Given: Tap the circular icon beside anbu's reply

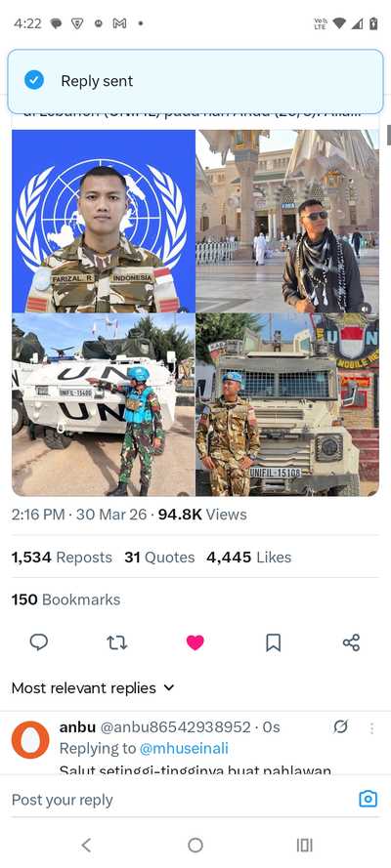Looking at the screenshot, I should (x=341, y=726).
